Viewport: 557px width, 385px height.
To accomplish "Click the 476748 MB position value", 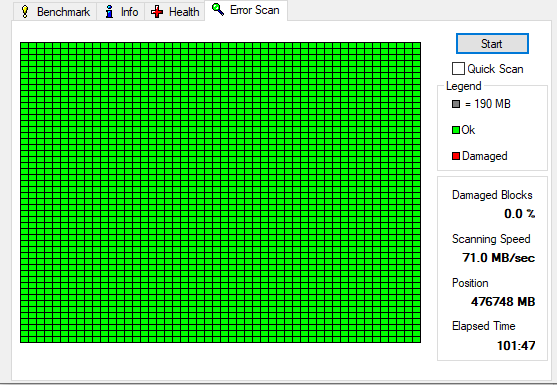I will [x=503, y=302].
